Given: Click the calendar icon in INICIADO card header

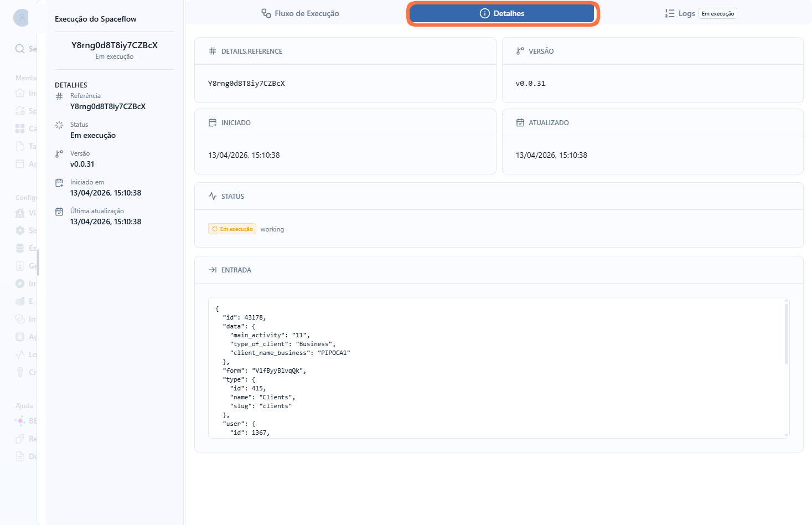Looking at the screenshot, I should [x=213, y=122].
